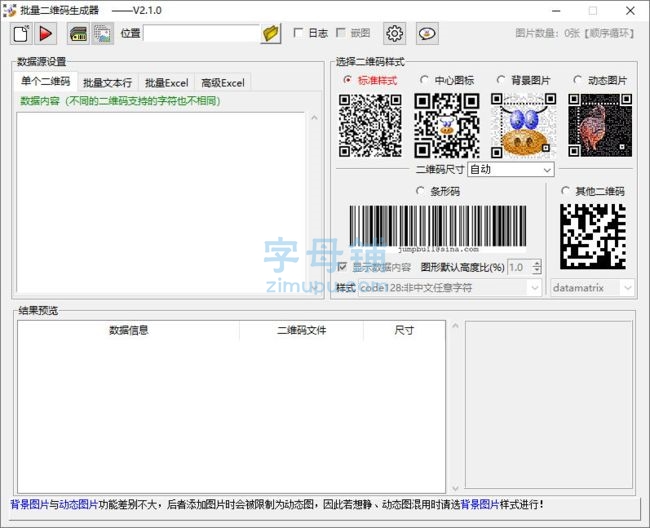This screenshot has width=650, height=528.
Task: Click the data content scrollbar up arrow
Action: click(x=314, y=118)
